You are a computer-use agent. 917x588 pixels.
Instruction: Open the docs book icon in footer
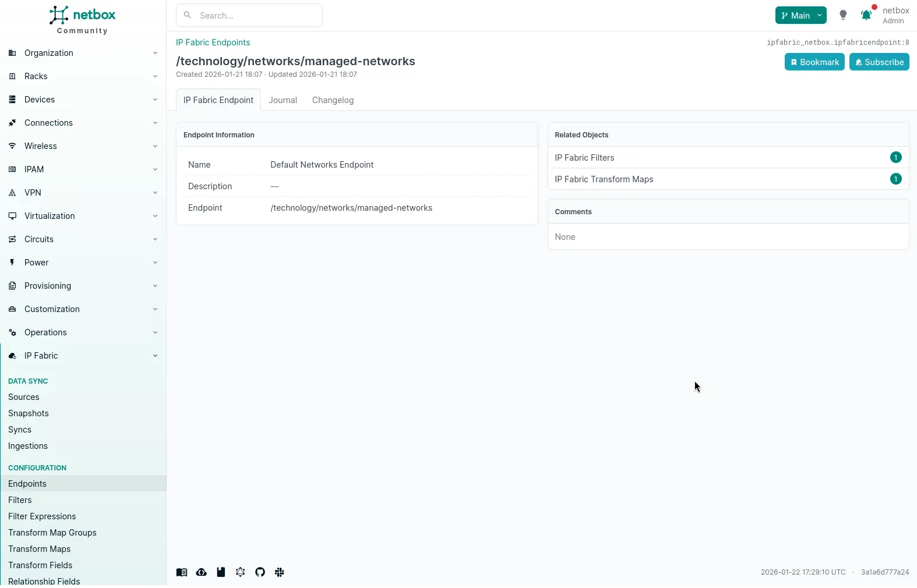coord(182,572)
